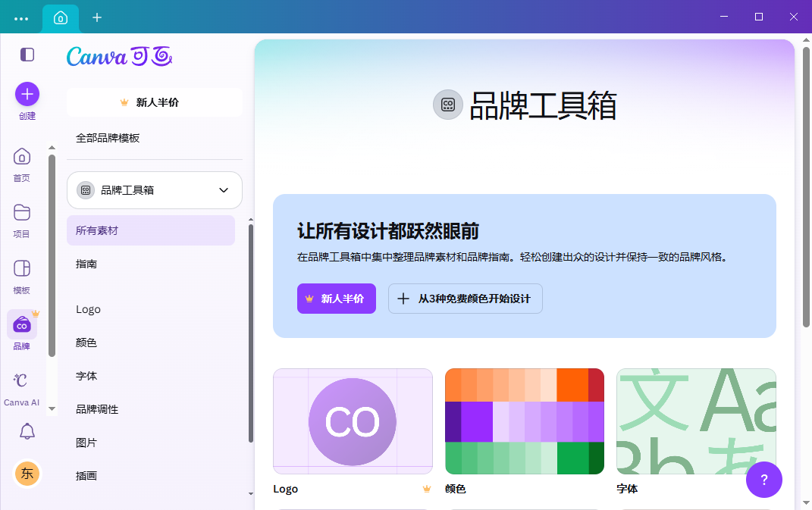Open a new tab with plus button
This screenshot has width=812, height=510.
pos(97,17)
